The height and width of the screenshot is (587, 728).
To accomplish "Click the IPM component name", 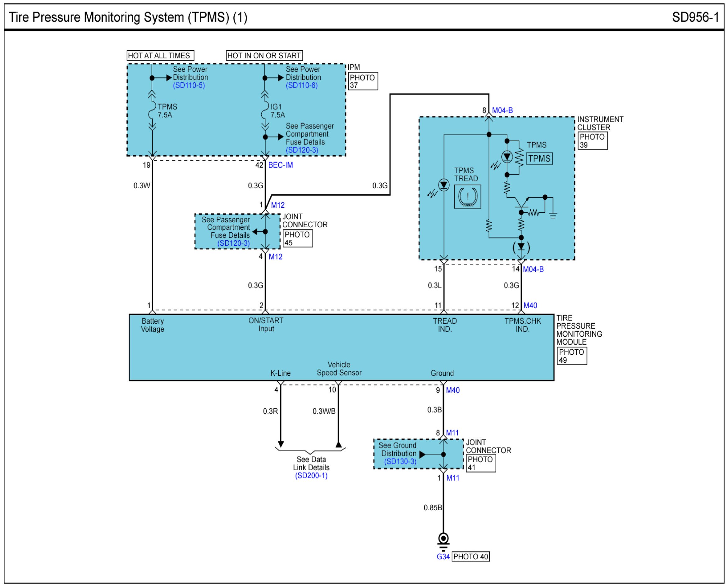I will tap(354, 67).
